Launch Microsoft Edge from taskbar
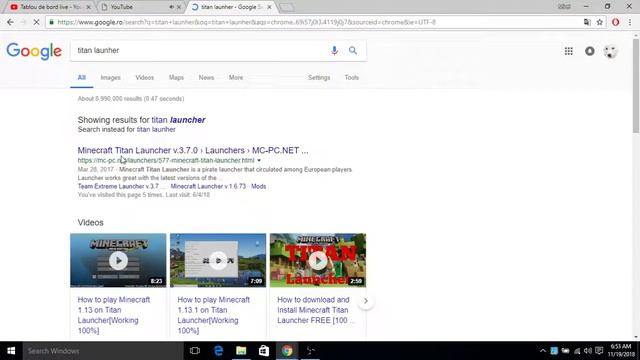This screenshot has width=640, height=360. (218, 351)
